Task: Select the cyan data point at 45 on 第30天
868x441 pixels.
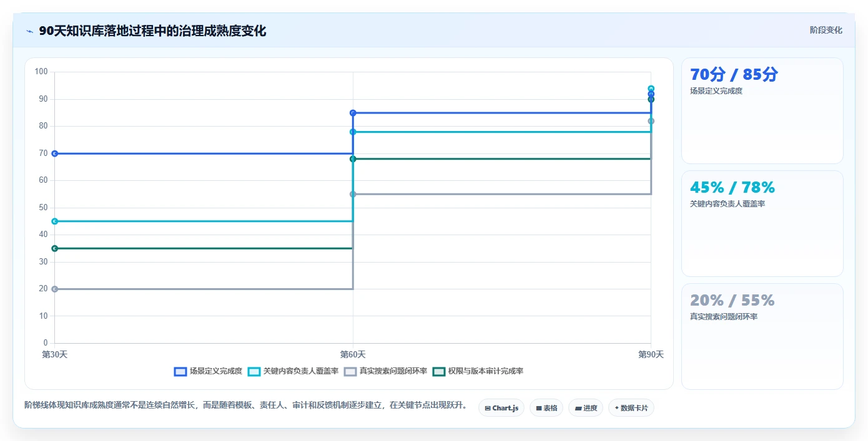Action: tap(55, 221)
